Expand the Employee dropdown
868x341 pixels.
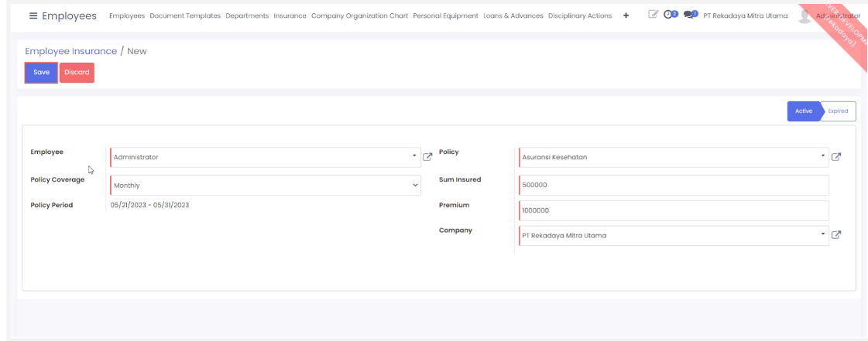coord(414,156)
